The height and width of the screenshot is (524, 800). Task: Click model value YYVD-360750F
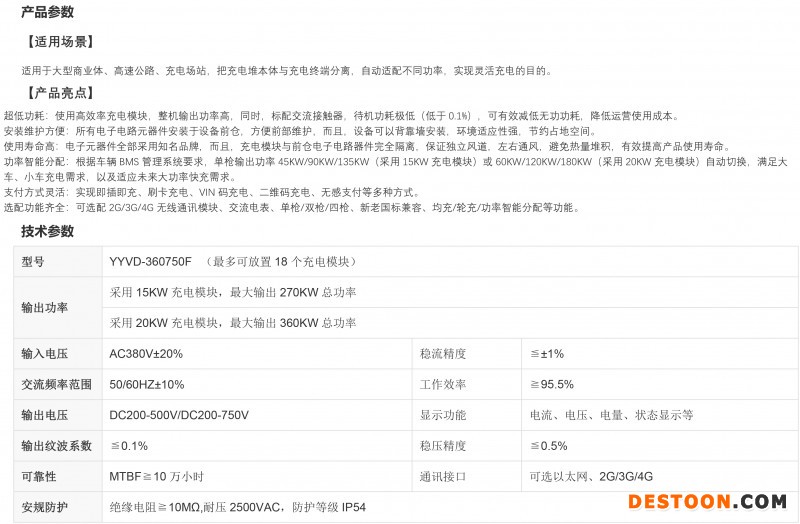click(x=150, y=262)
